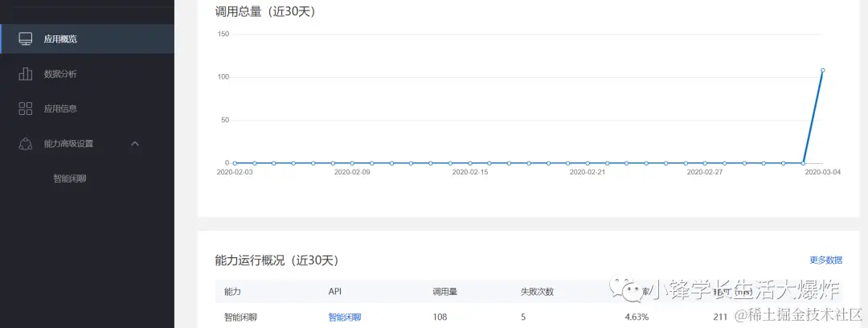
Task: Open the blue 智能闲聊 API link
Action: click(344, 318)
